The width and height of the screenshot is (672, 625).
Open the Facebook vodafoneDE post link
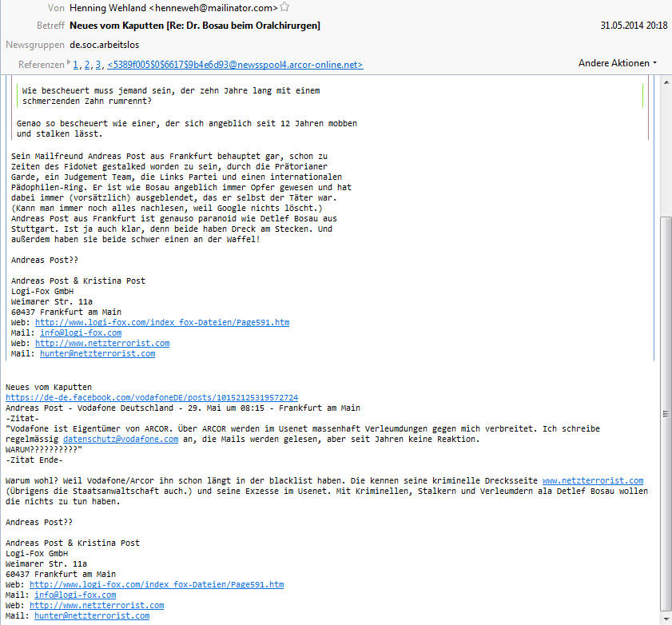pyautogui.click(x=152, y=397)
